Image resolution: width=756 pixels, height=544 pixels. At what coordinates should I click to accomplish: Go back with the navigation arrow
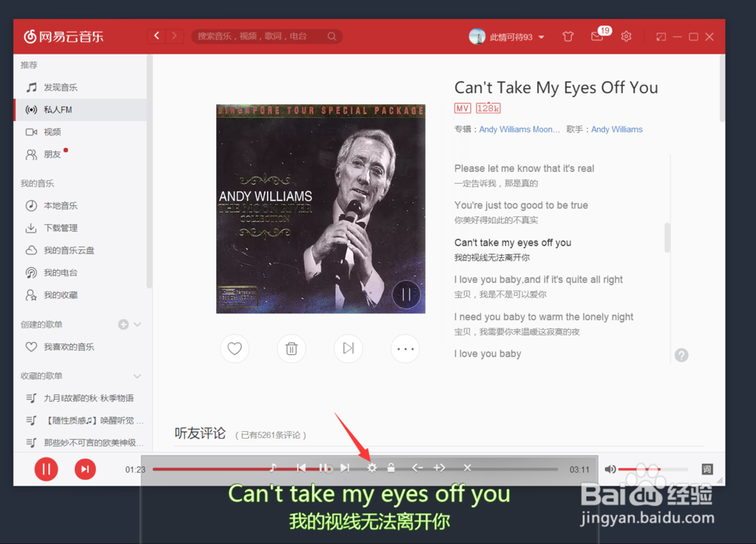[x=156, y=36]
